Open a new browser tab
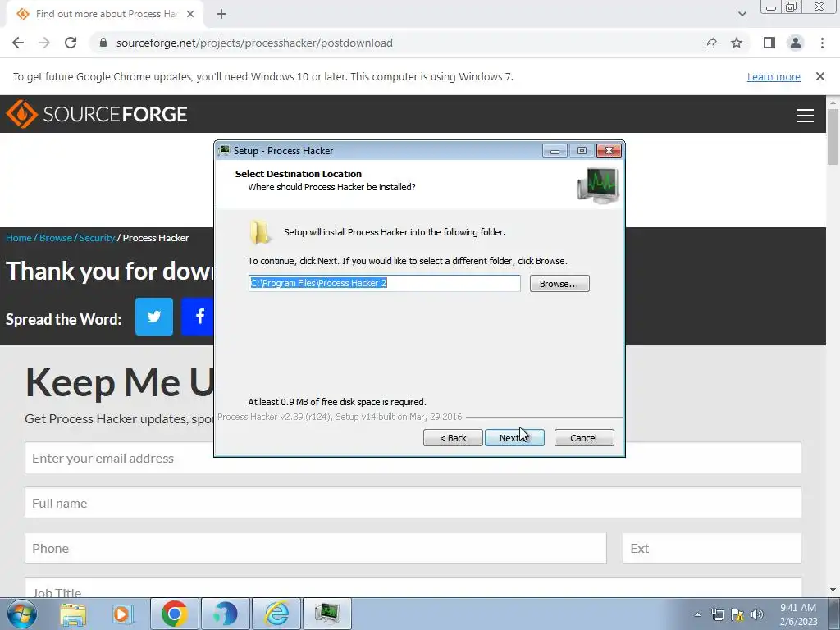The width and height of the screenshot is (840, 630). (221, 14)
